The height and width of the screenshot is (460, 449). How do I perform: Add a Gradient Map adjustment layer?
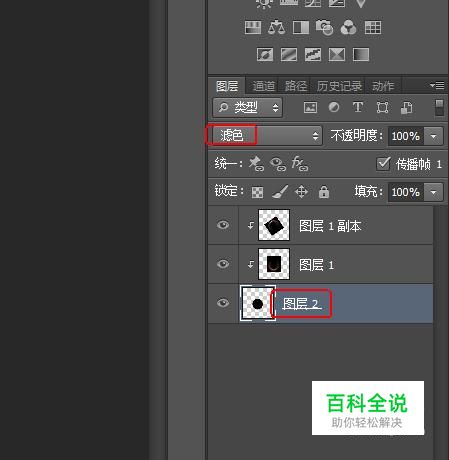(x=361, y=54)
